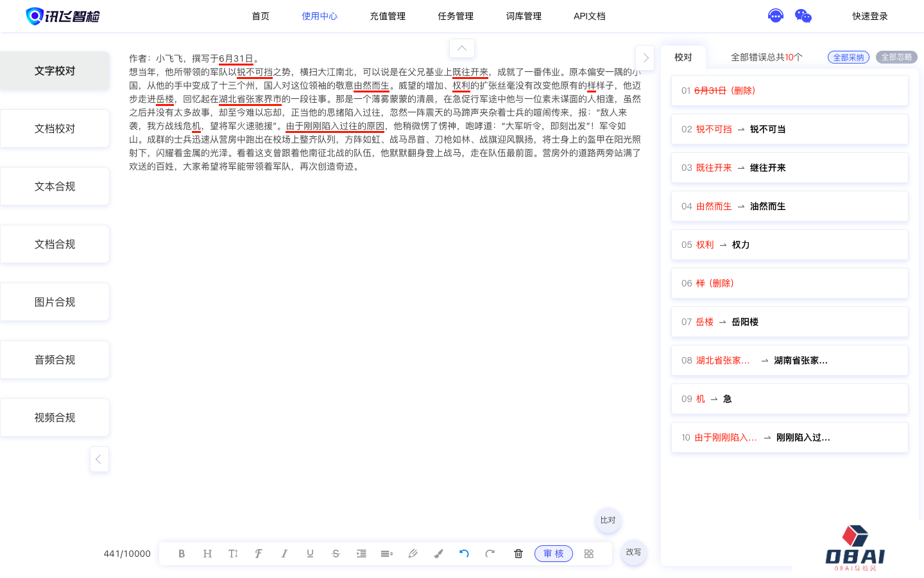Click the undo arrow icon
Image resolution: width=924 pixels, height=578 pixels.
pyautogui.click(x=464, y=554)
